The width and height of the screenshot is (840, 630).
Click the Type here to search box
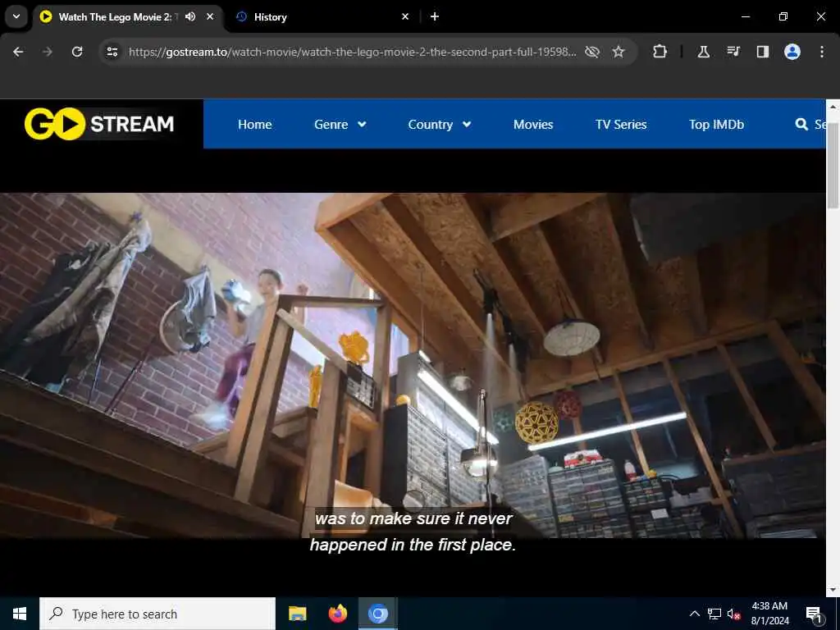(x=157, y=614)
